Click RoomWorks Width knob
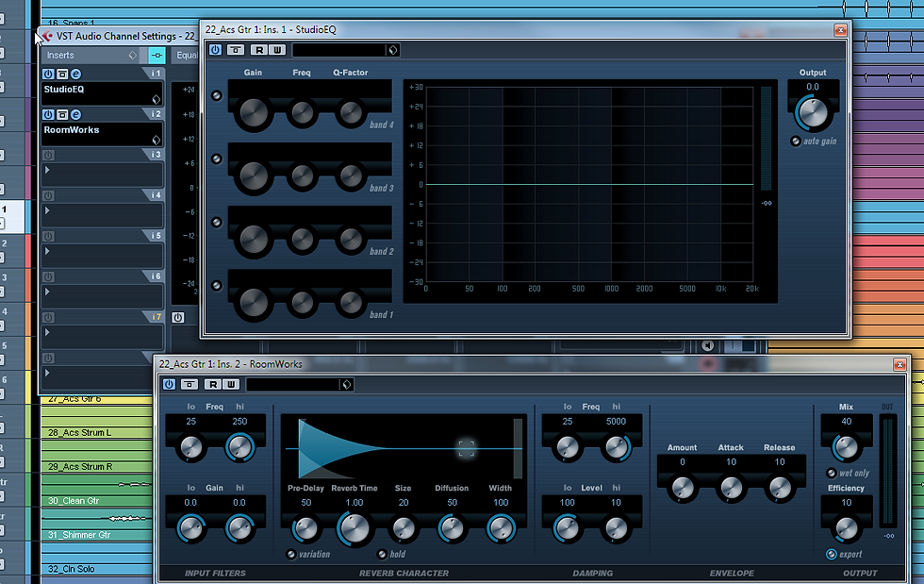924x584 pixels. (x=501, y=528)
